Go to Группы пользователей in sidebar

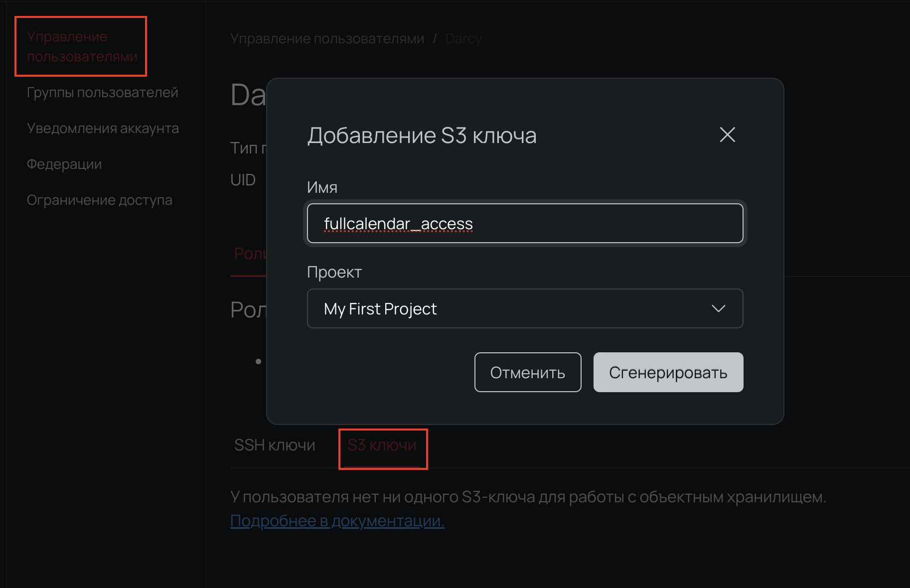[x=102, y=93]
